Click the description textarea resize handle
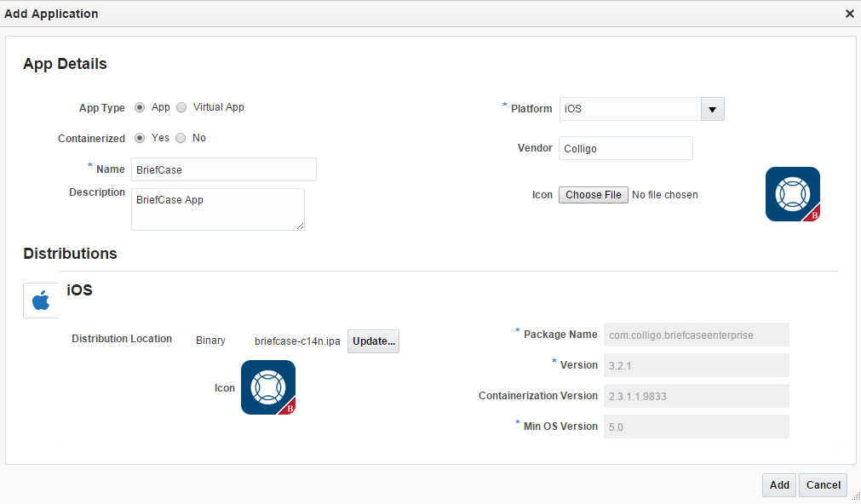The image size is (861, 504). pyautogui.click(x=301, y=226)
